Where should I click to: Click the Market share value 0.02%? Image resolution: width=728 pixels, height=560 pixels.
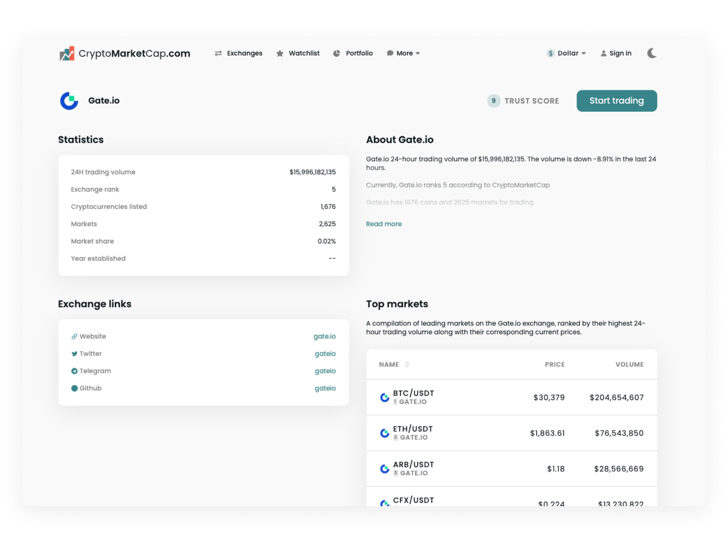click(326, 242)
